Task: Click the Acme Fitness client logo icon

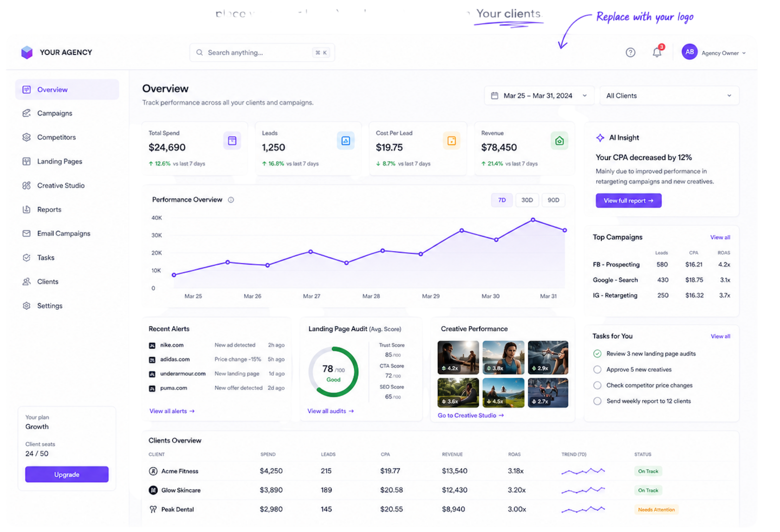Action: tap(153, 471)
